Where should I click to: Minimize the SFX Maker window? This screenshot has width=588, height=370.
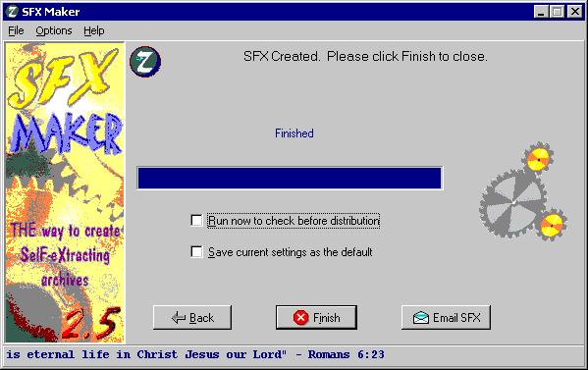[541, 12]
